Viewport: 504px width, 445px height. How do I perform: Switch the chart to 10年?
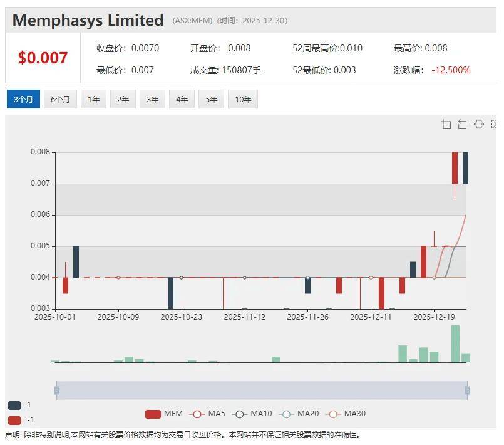click(242, 99)
